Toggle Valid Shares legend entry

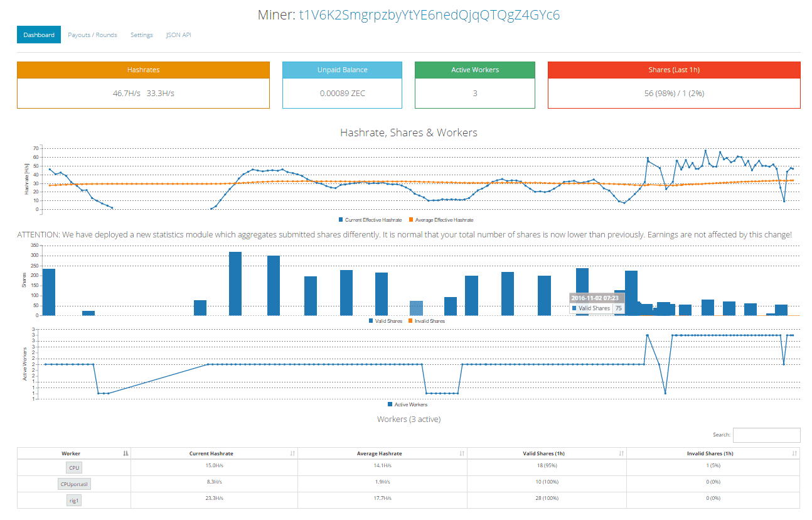click(385, 321)
